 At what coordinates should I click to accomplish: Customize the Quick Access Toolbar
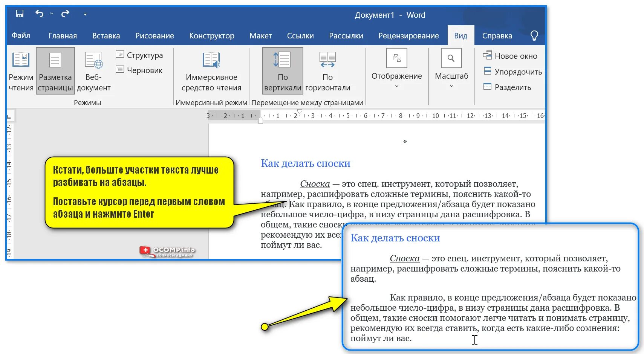point(85,14)
